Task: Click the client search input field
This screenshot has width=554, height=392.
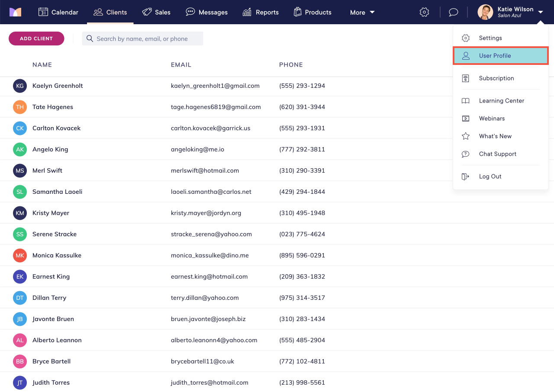Action: [143, 39]
